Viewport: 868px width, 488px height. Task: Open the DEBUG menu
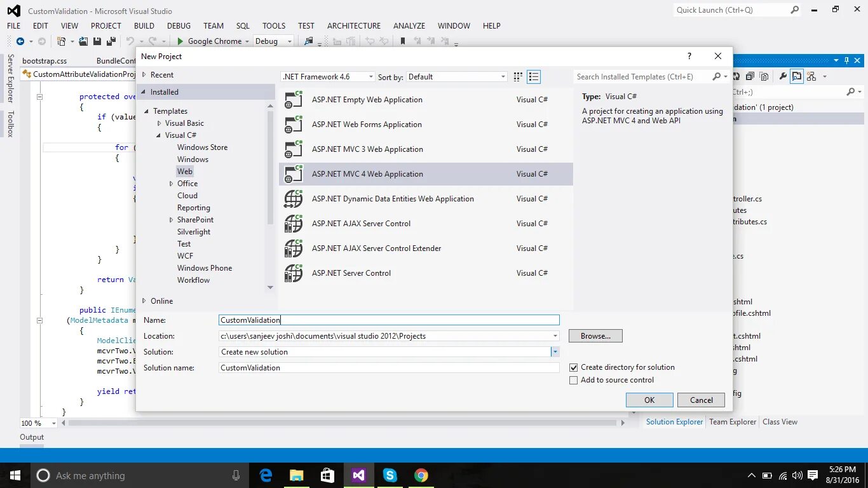(179, 26)
